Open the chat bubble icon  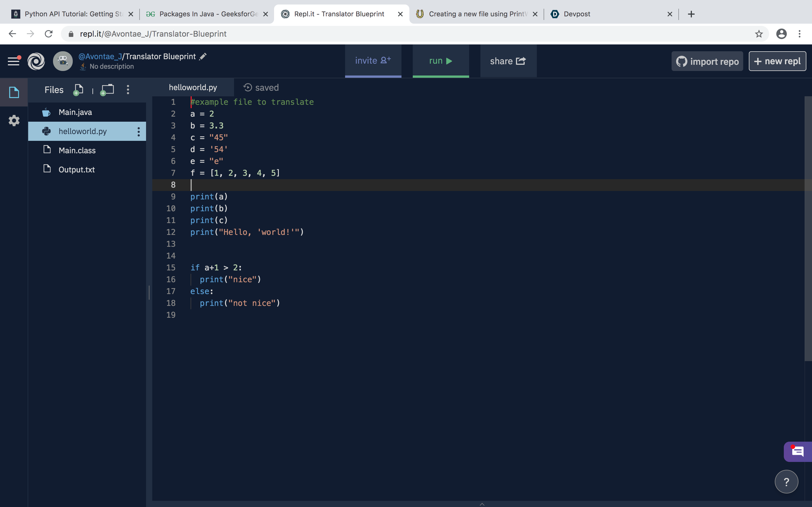[x=797, y=452]
